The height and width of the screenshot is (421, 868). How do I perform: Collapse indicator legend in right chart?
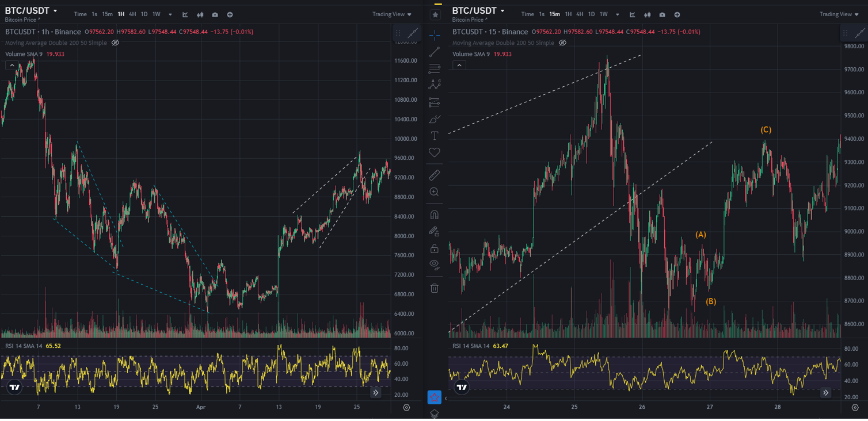pos(459,66)
